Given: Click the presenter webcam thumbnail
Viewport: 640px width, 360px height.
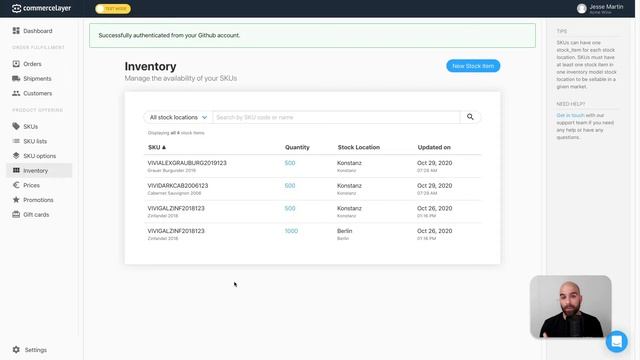Looking at the screenshot, I should [x=570, y=307].
